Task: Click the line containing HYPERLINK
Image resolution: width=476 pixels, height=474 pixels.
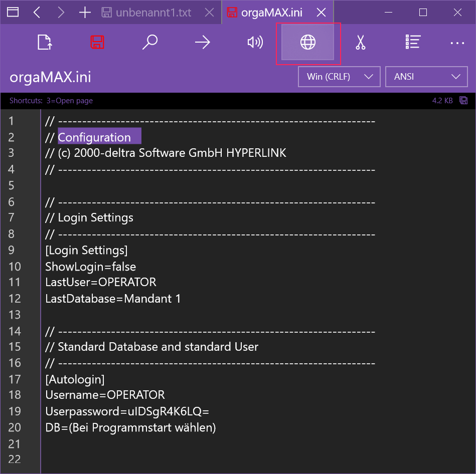Action: click(x=166, y=153)
